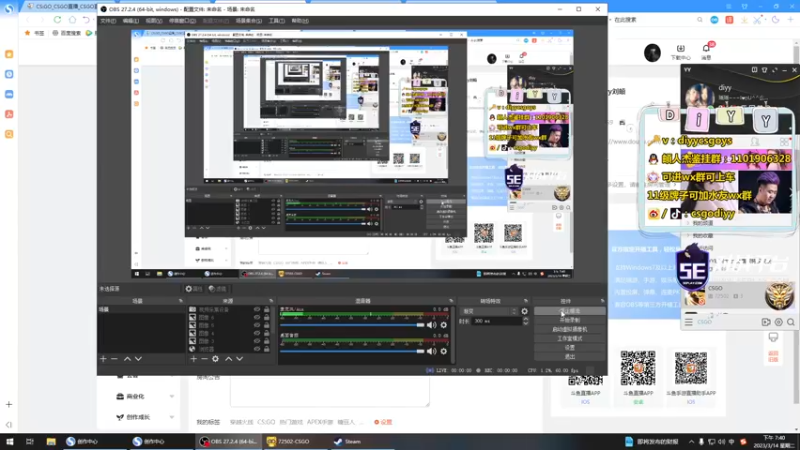Open OBS 设置 button in Controls
Screen dimensions: 800x450
pyautogui.click(x=569, y=347)
